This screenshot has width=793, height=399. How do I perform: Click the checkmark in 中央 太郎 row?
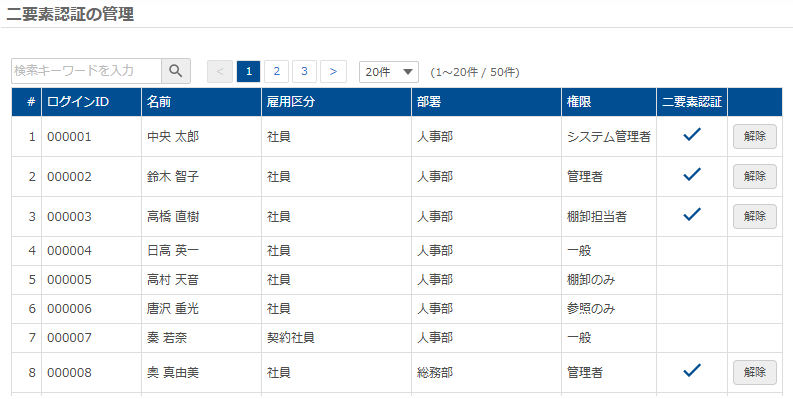point(692,134)
